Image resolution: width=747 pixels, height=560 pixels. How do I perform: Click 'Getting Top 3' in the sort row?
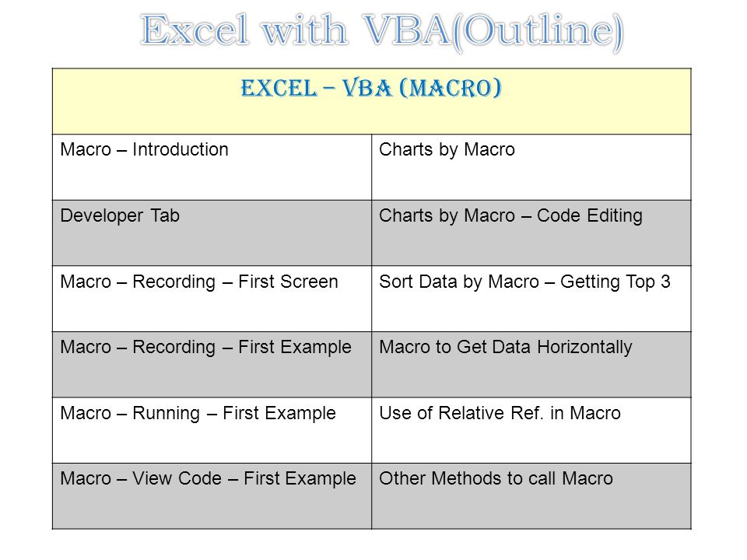point(615,282)
